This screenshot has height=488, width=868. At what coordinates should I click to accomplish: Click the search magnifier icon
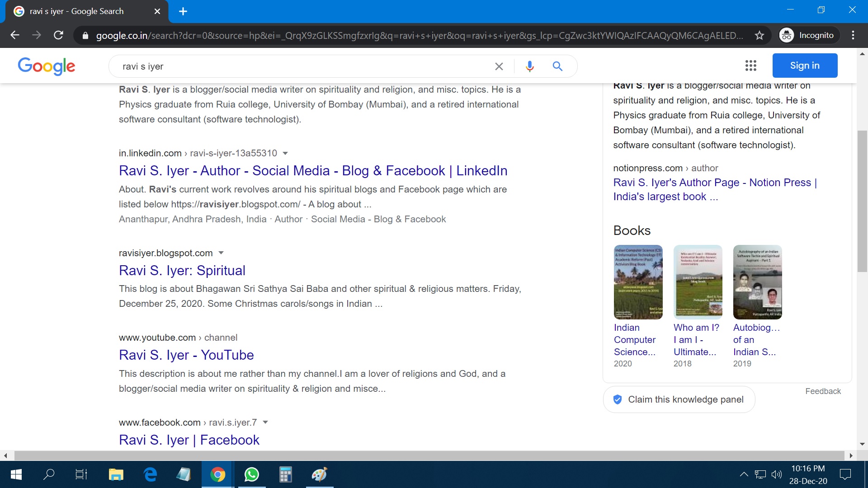[x=557, y=66]
